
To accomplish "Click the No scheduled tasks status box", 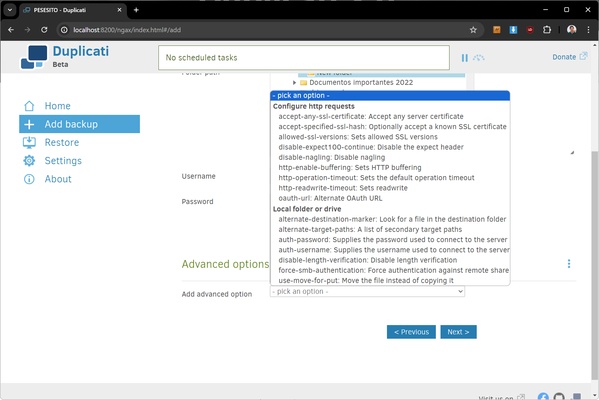I will [304, 58].
